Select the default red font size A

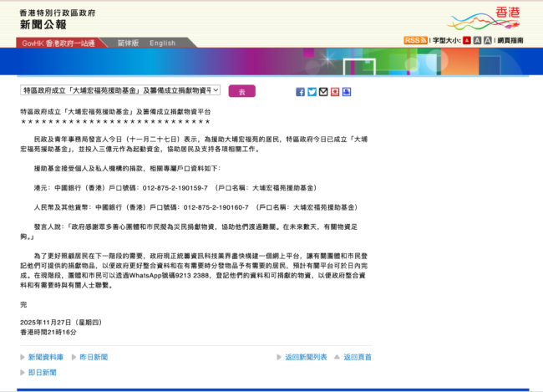click(x=466, y=40)
